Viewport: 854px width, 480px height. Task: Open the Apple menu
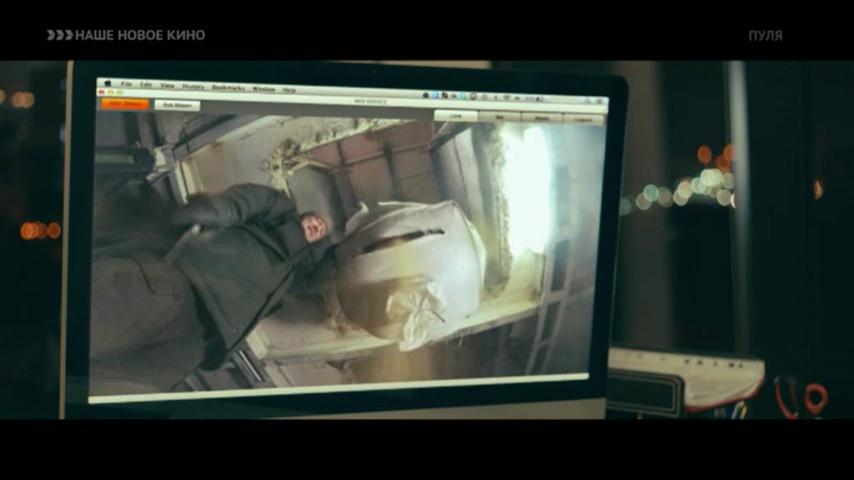coord(108,83)
